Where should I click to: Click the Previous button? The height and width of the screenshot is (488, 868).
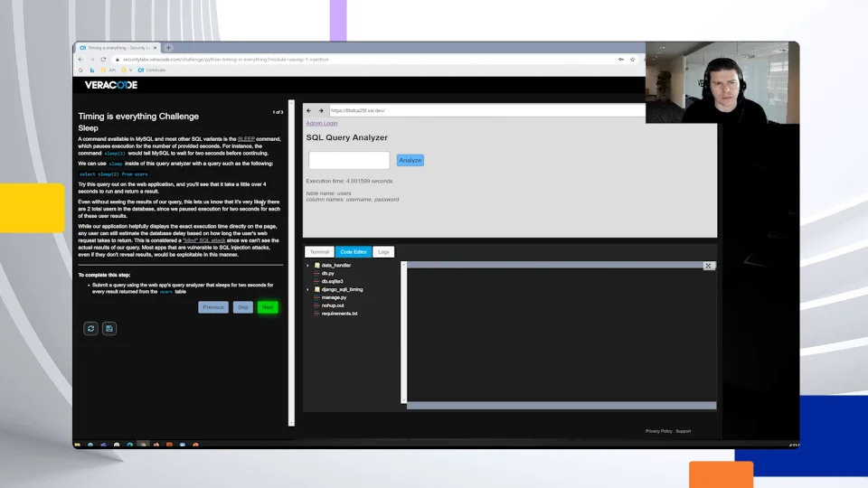coord(213,307)
